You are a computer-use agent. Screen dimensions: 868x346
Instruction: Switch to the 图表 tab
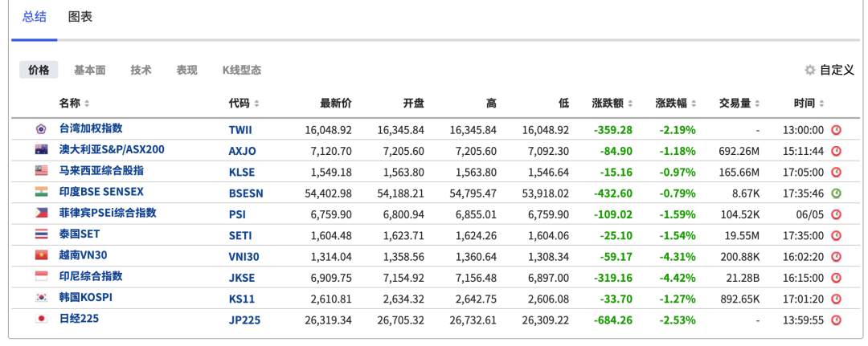click(80, 17)
